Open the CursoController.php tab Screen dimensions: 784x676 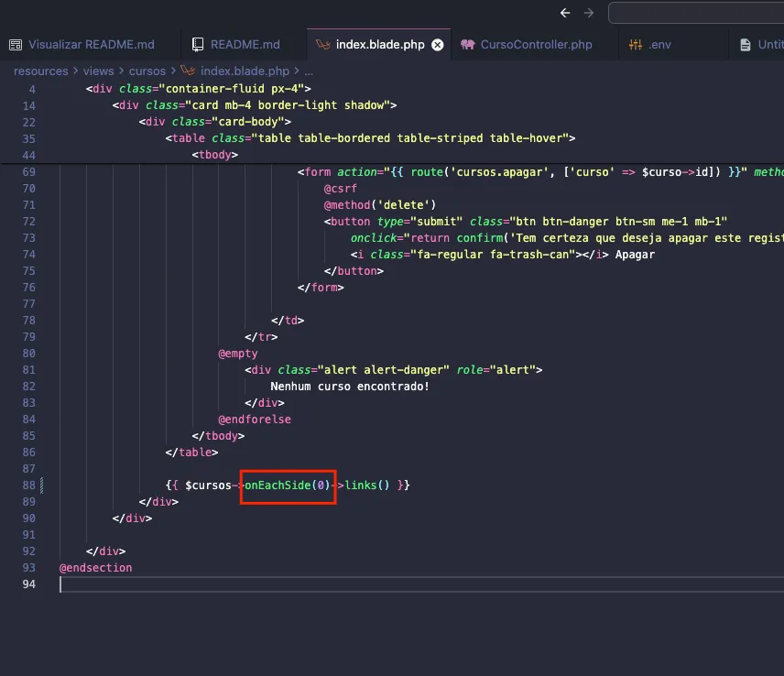pos(536,44)
